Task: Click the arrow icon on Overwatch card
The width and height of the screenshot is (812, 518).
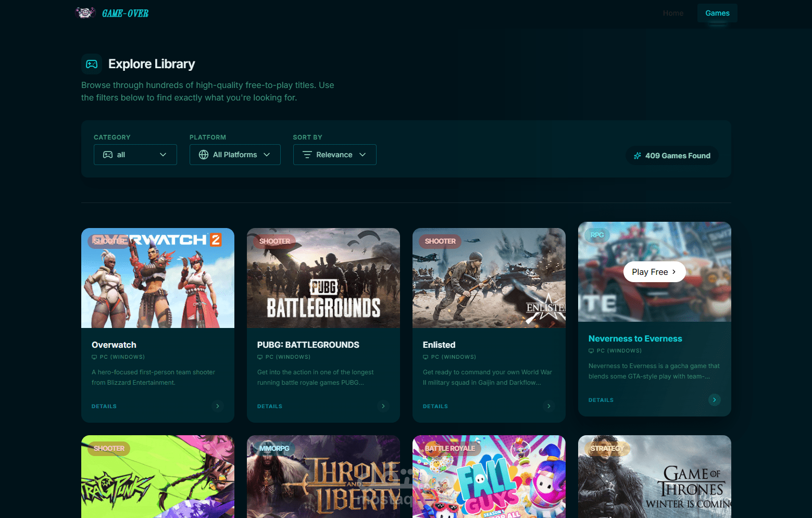Action: [218, 406]
